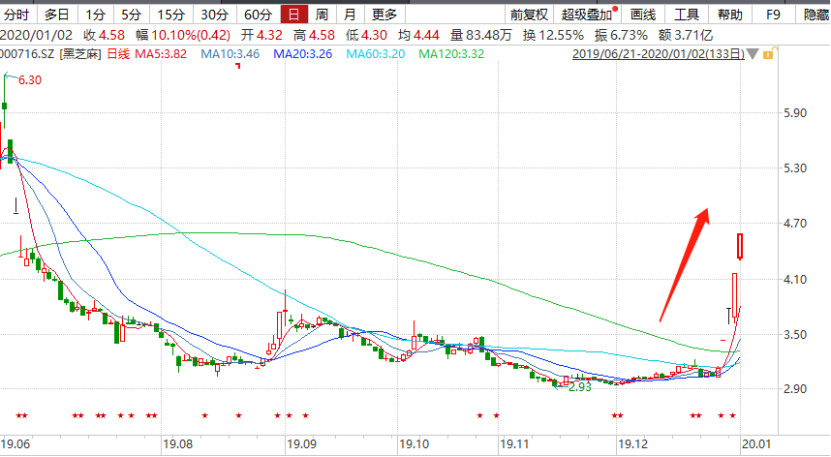Click the 幅 10.10%(0.42) change value

(x=183, y=36)
